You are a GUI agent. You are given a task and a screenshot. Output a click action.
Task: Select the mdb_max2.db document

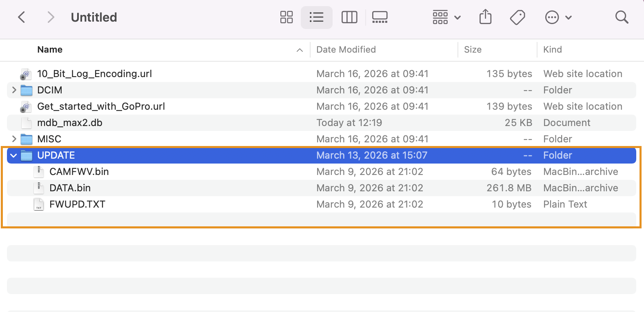[x=69, y=123]
